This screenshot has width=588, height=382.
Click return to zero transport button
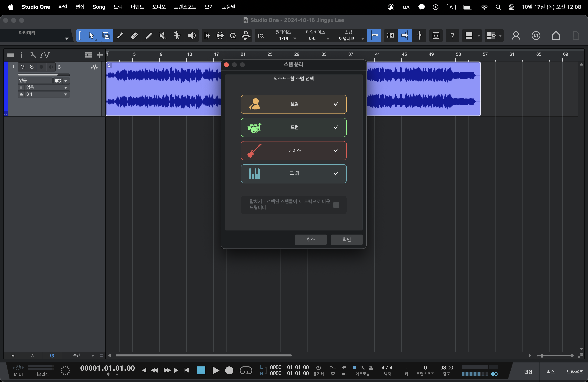(x=187, y=370)
